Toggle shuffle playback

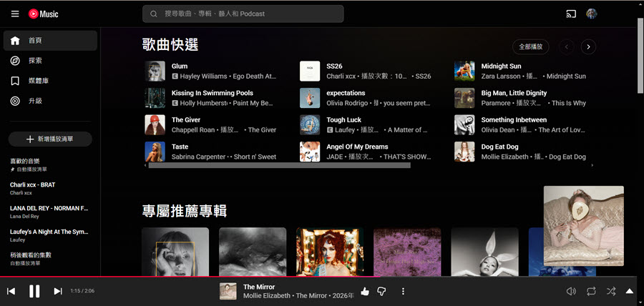611,291
